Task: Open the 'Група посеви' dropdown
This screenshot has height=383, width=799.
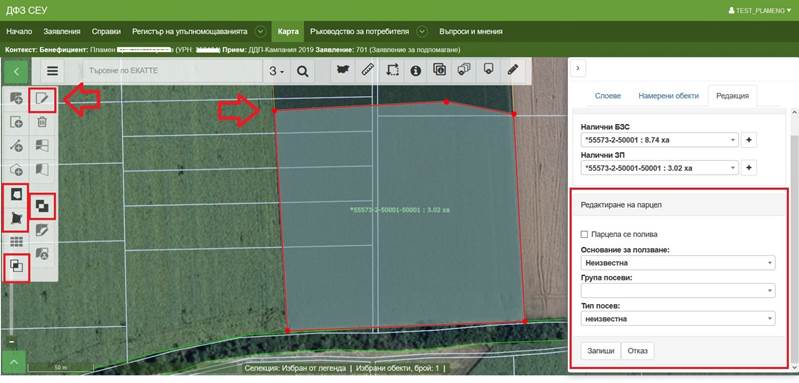Action: 678,290
